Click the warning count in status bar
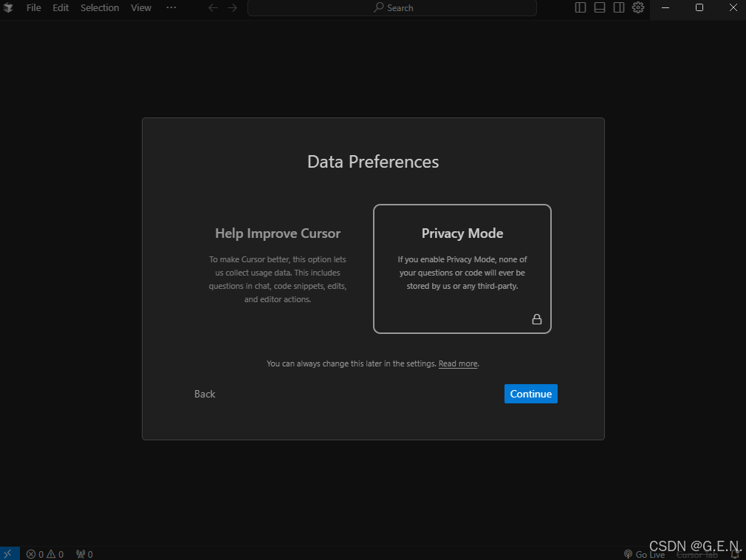 [x=55, y=554]
